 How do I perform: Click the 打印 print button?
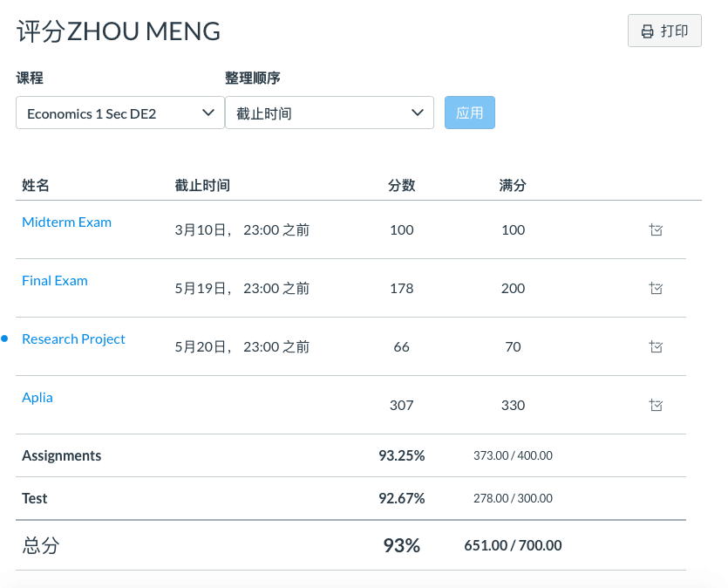[x=664, y=30]
